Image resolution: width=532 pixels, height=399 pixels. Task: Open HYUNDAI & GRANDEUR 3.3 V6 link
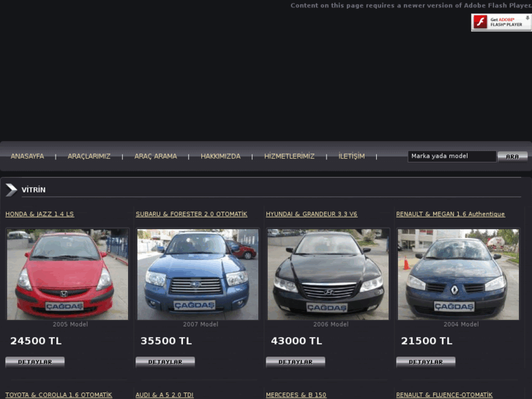click(312, 214)
